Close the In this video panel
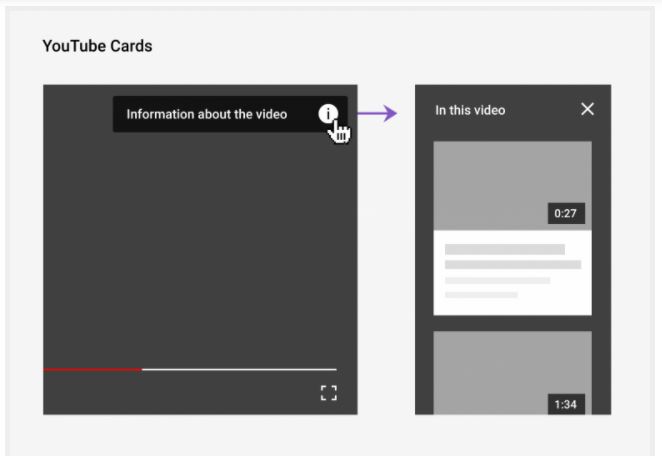Viewport: 662px width, 456px height. pos(587,109)
